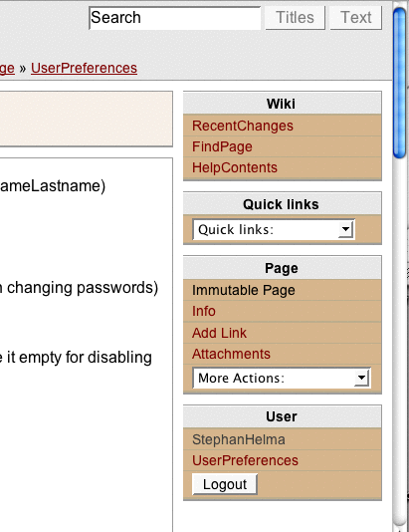Expand the Quick links dropdown
The image size is (409, 532).
click(274, 230)
